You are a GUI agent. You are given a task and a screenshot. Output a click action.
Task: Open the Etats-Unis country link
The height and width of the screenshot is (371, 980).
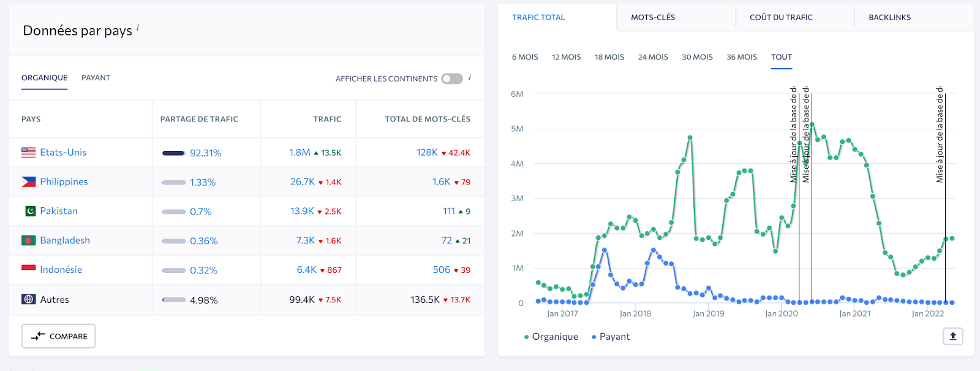[x=63, y=152]
